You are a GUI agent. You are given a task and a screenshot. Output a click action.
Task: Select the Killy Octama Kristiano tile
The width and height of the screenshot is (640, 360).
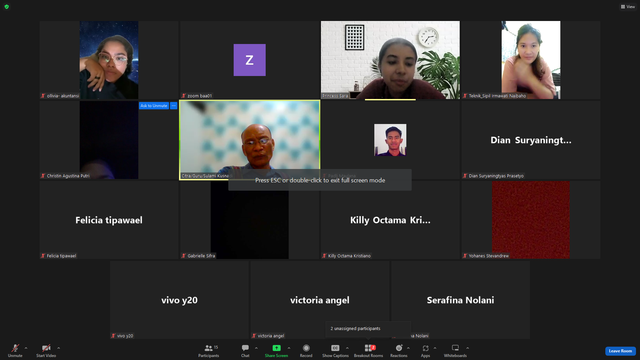tap(390, 220)
